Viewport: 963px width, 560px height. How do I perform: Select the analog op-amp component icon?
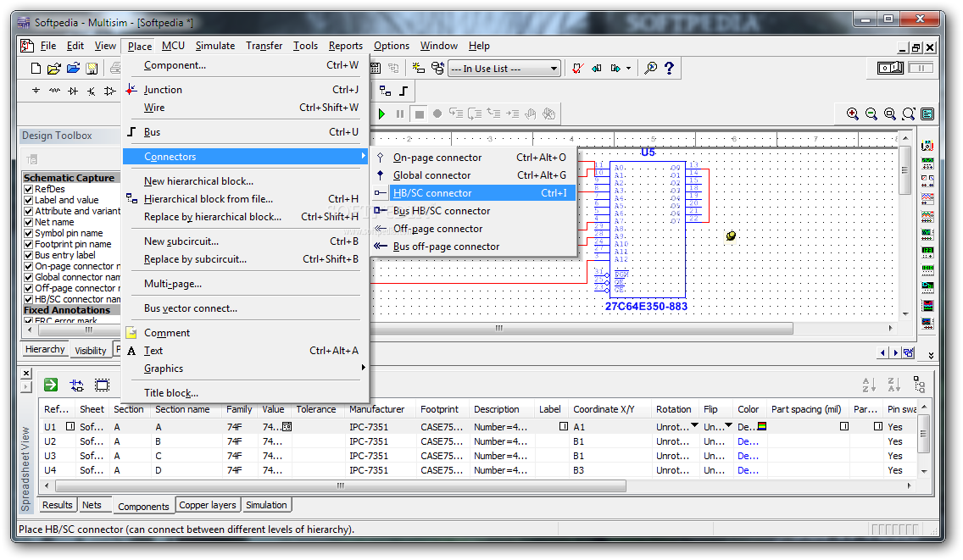click(110, 91)
